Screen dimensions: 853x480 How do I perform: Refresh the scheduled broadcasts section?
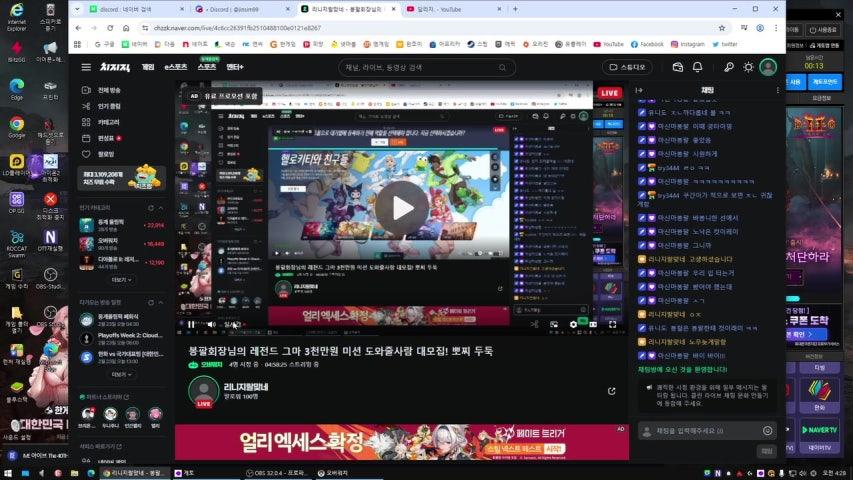click(151, 302)
